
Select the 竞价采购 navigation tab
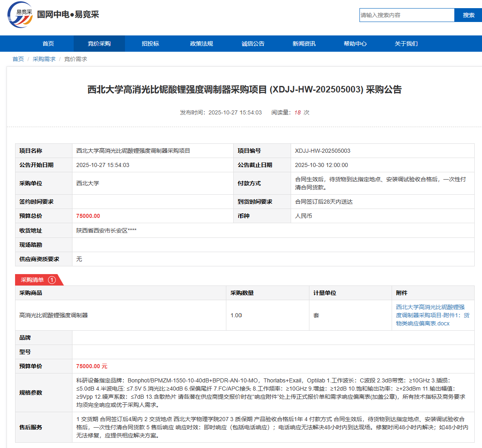point(99,44)
